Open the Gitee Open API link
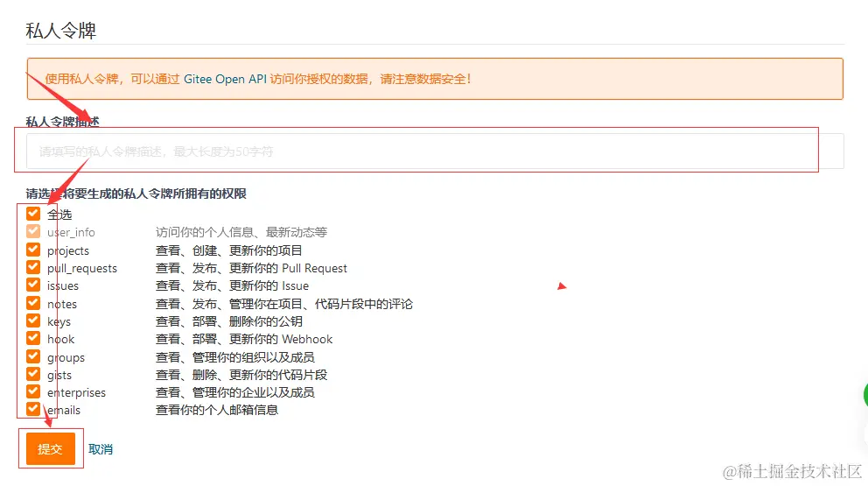The image size is (868, 486). [x=225, y=79]
